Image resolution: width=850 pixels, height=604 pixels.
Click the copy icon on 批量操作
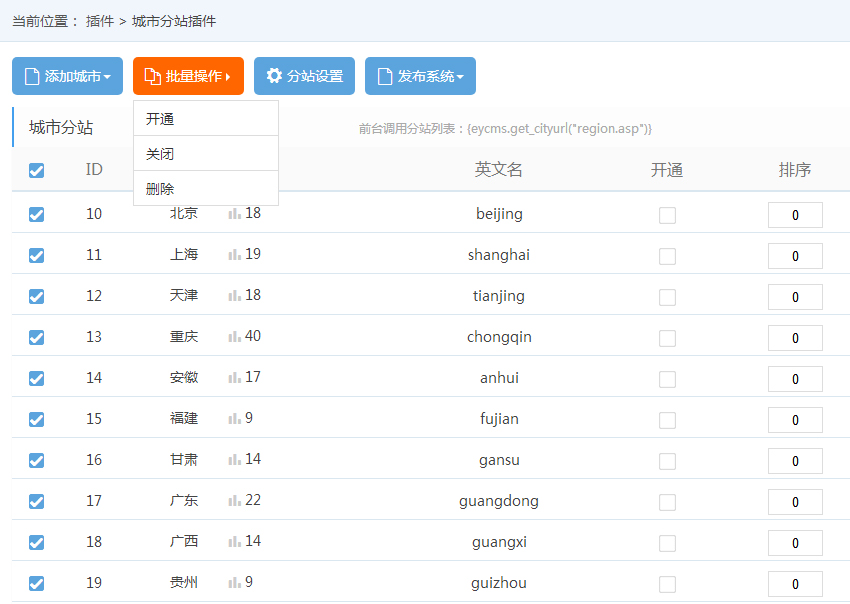(152, 76)
